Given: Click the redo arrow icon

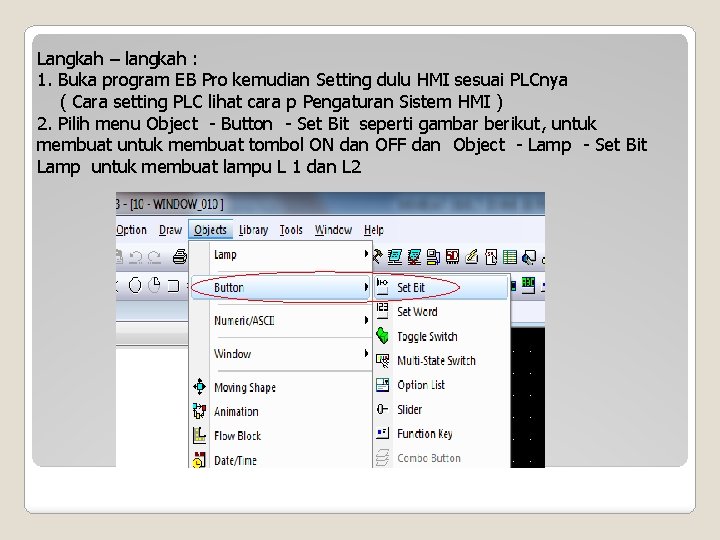Looking at the screenshot, I should [x=154, y=257].
